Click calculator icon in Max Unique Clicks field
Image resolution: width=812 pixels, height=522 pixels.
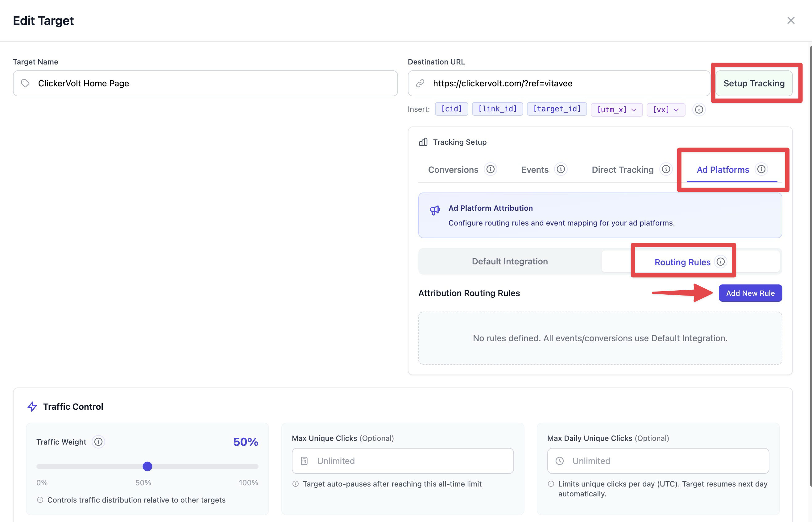click(304, 461)
